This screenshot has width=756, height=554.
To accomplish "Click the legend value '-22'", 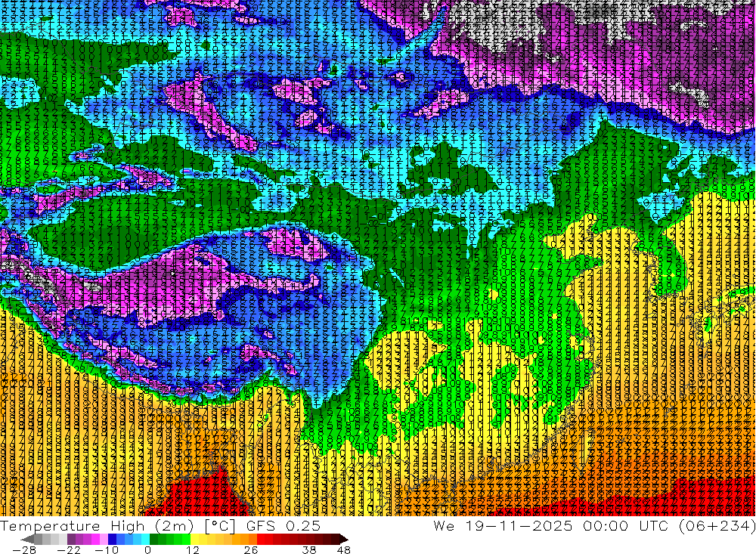I will point(69,549).
